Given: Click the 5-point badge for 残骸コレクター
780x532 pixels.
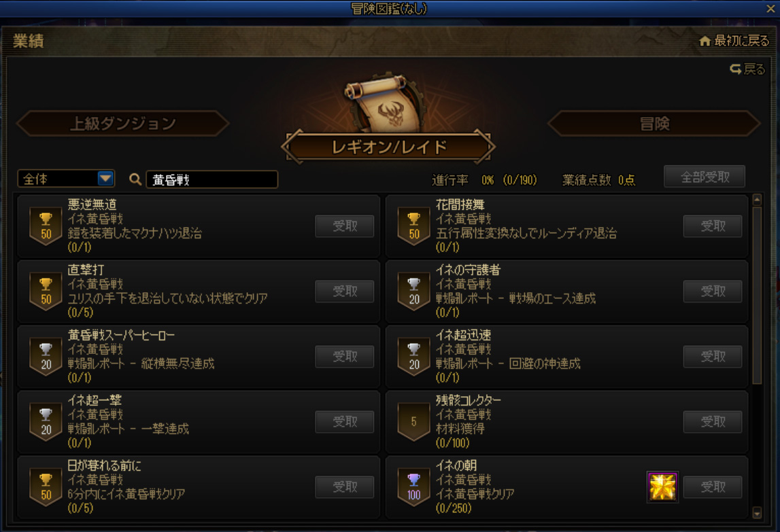Looking at the screenshot, I should (414, 422).
